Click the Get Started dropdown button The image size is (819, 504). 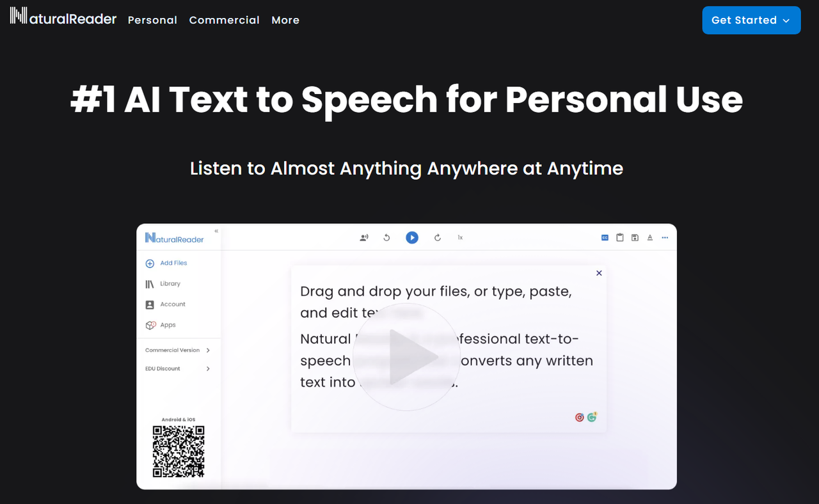pos(751,20)
